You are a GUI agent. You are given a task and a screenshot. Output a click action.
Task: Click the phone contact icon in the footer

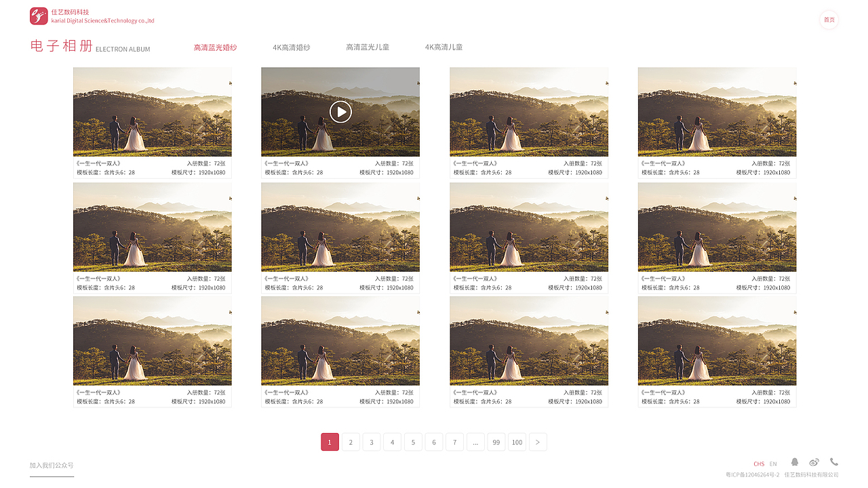[834, 462]
